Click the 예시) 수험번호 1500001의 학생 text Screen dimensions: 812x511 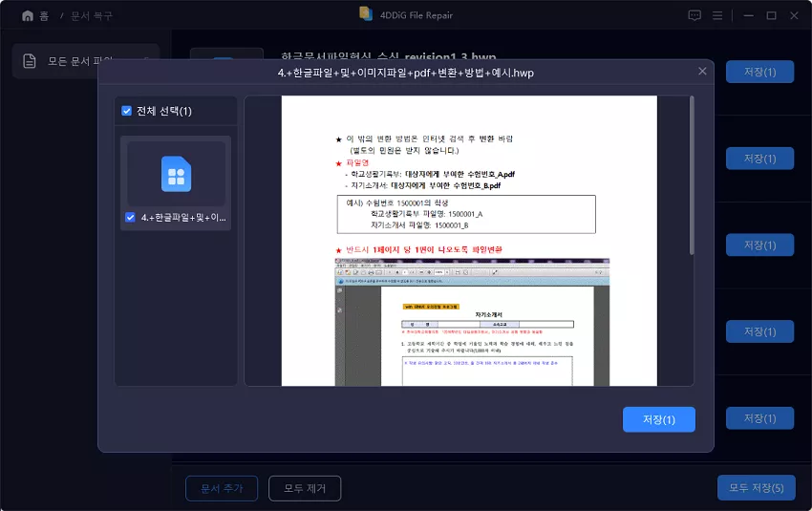397,202
